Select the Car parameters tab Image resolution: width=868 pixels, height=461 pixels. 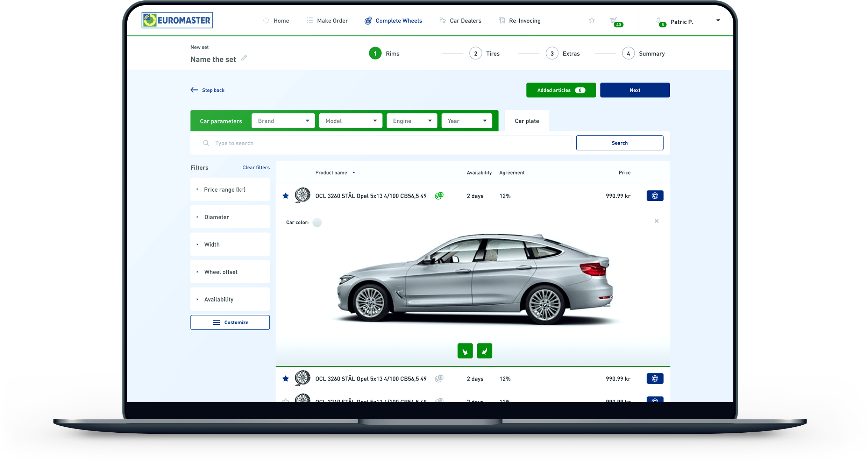click(x=221, y=121)
